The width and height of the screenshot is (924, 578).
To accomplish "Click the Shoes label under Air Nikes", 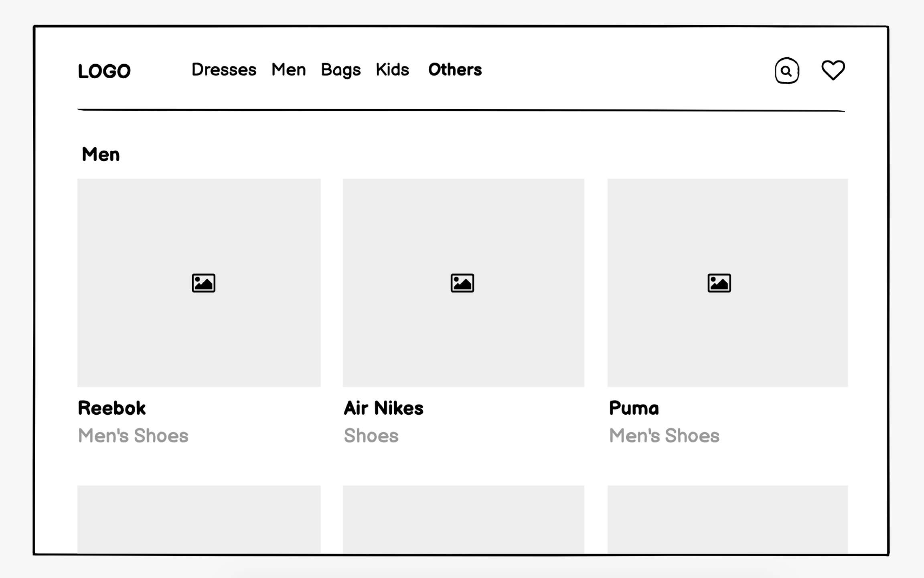I will click(x=371, y=436).
